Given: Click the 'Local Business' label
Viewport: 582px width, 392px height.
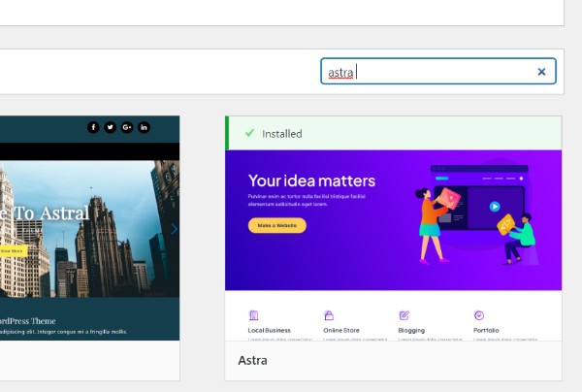Looking at the screenshot, I should [x=269, y=330].
